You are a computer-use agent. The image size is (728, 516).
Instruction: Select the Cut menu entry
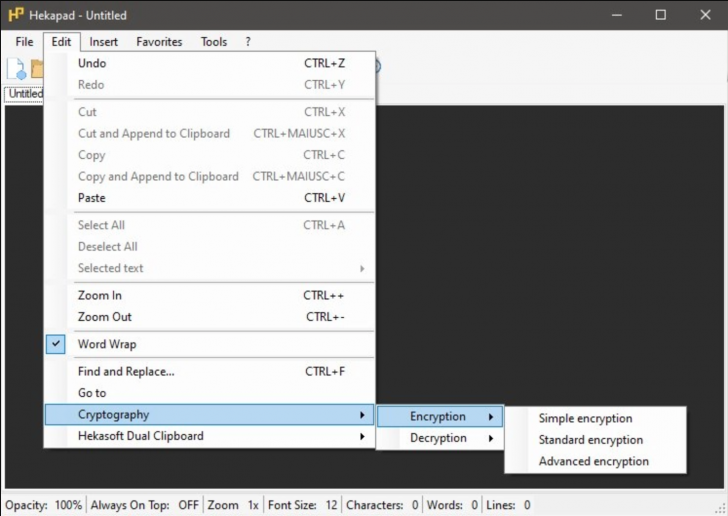[210, 112]
